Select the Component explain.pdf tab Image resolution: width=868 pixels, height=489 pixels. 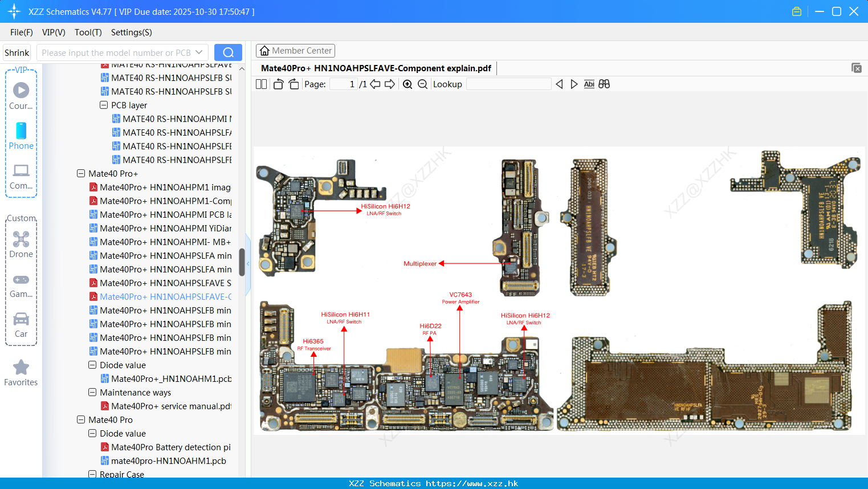pos(376,68)
